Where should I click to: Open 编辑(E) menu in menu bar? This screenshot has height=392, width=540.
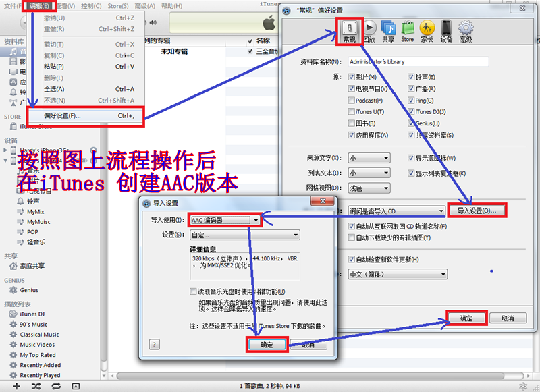tap(39, 6)
